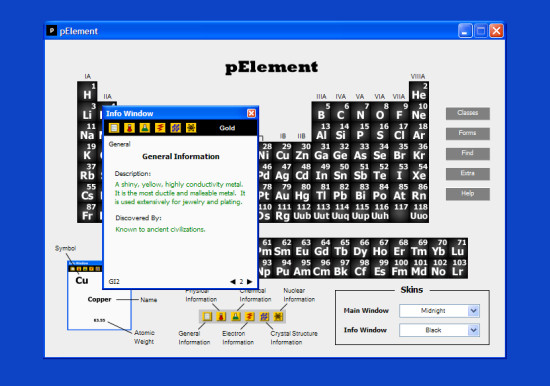Click legend Nuclear Information icon
The image size is (550, 386).
point(278,317)
